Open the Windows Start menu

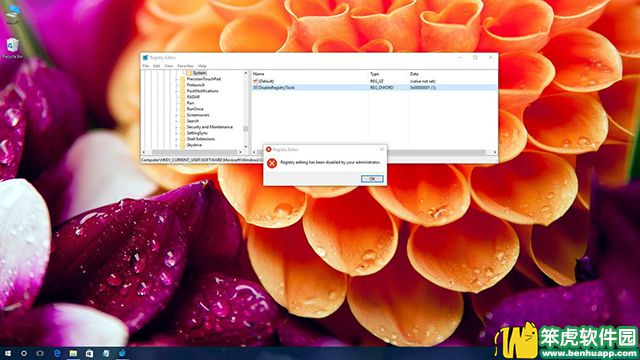pos(7,353)
